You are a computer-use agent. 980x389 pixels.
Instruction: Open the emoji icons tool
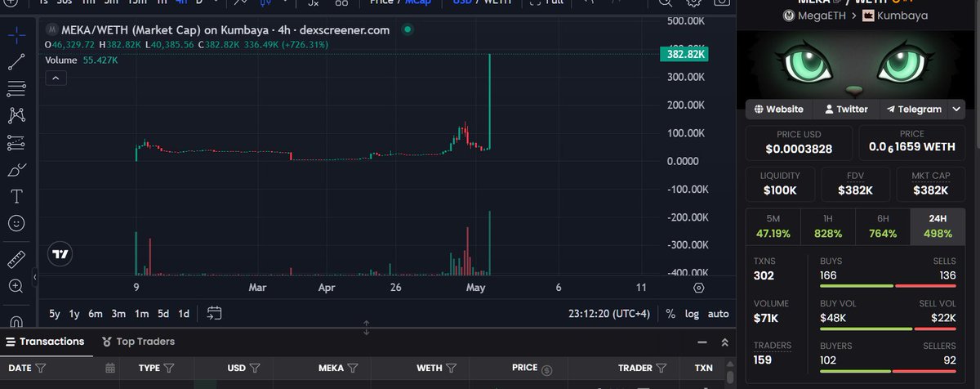tap(17, 222)
